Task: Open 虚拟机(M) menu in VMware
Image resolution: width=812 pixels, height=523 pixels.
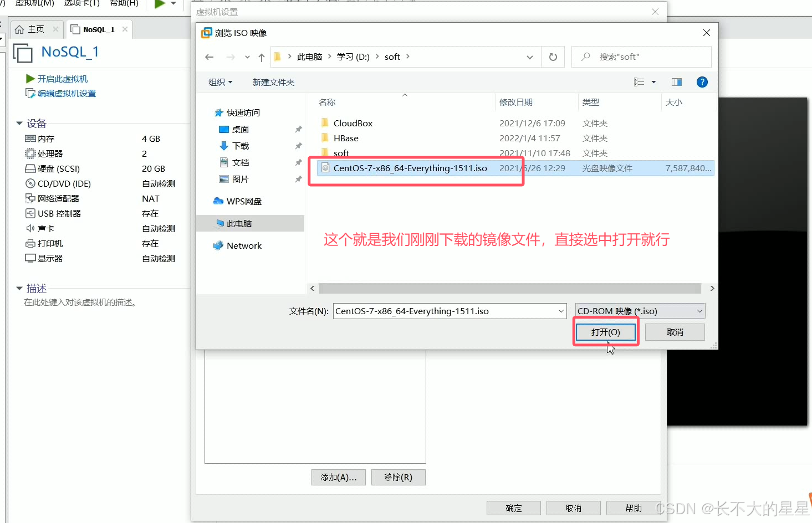Action: 35,3
